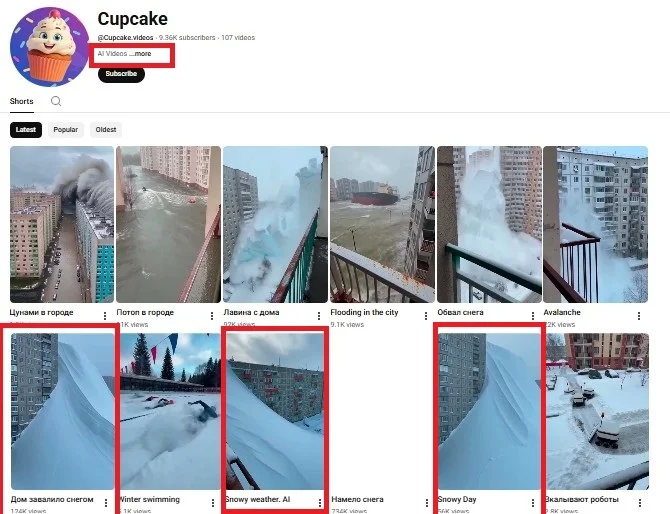
Task: Switch to the Shorts tab
Action: click(x=21, y=101)
